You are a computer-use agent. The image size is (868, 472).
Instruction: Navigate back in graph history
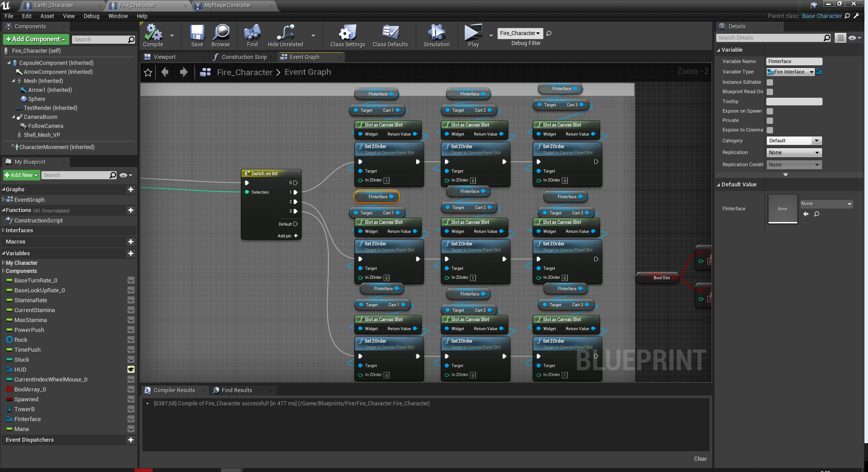coord(165,72)
